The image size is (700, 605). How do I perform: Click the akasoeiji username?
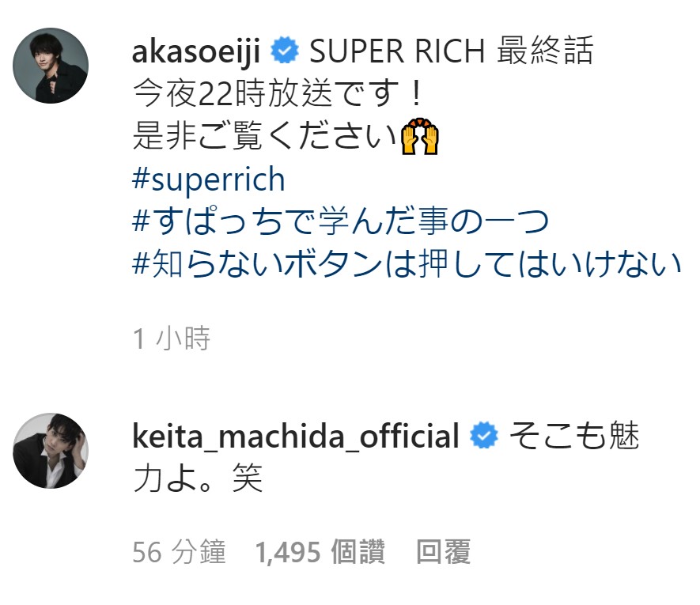click(196, 51)
